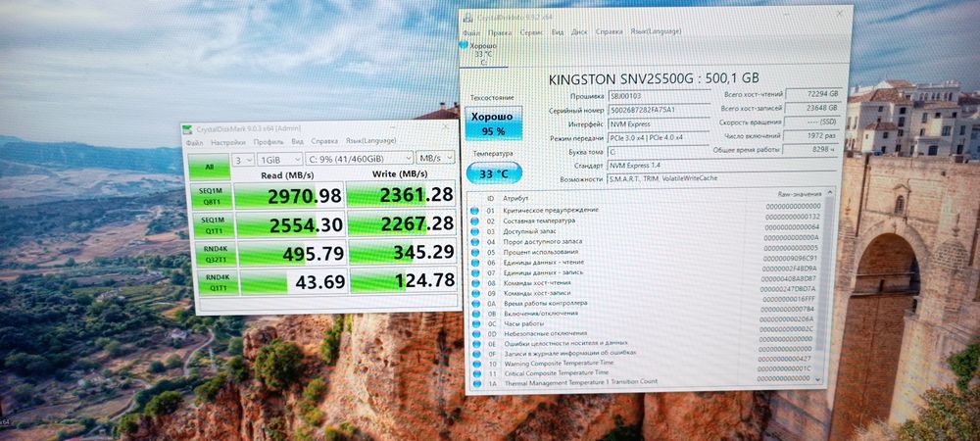This screenshot has height=441, width=980.
Task: Open the CrystalDiskMark app icon in title bar
Action: [x=187, y=130]
